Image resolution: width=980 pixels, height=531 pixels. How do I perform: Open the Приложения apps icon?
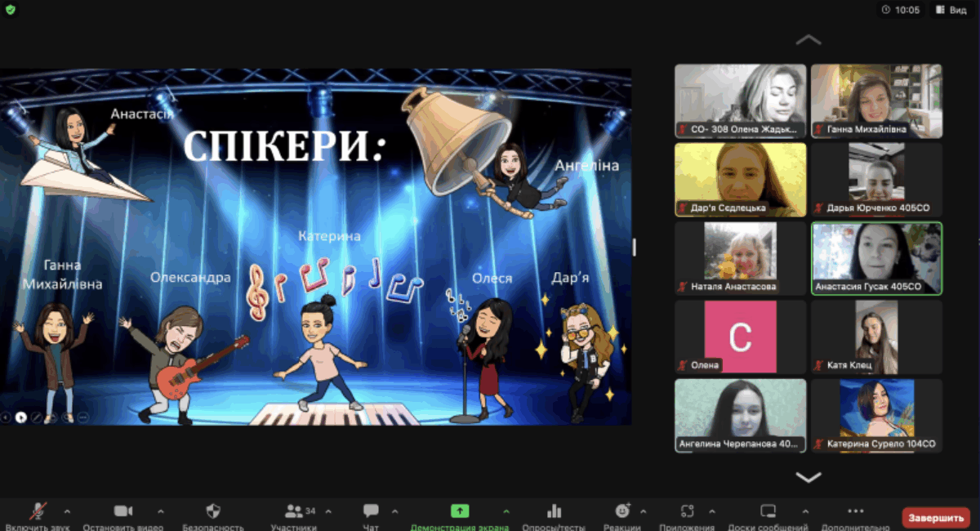click(687, 511)
